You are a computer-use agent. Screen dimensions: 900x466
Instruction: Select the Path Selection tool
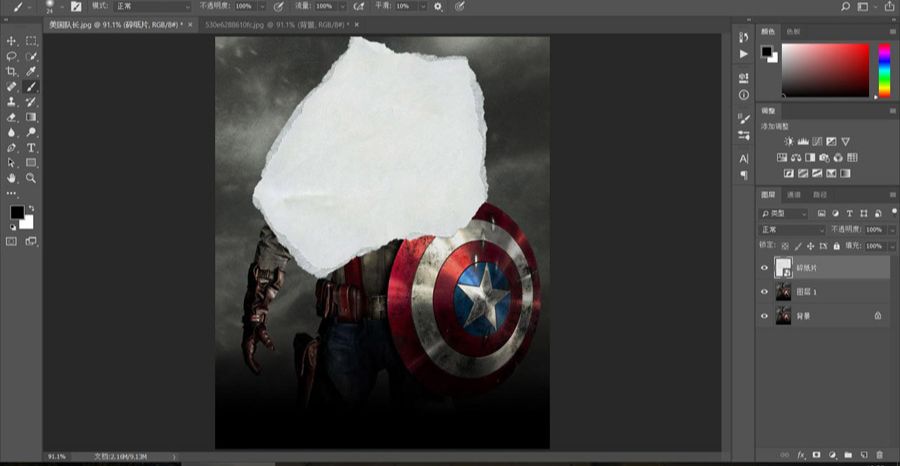11,162
